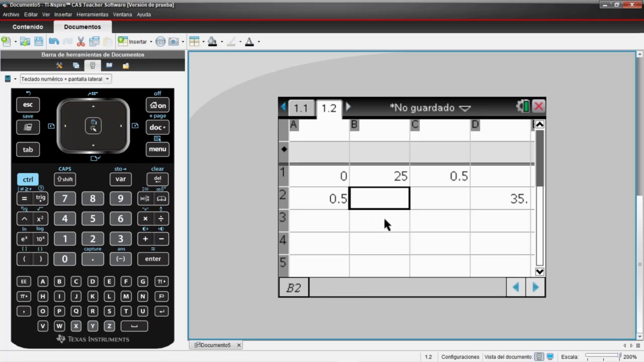Click the enter key on calculator
This screenshot has width=644, height=362.
[153, 259]
